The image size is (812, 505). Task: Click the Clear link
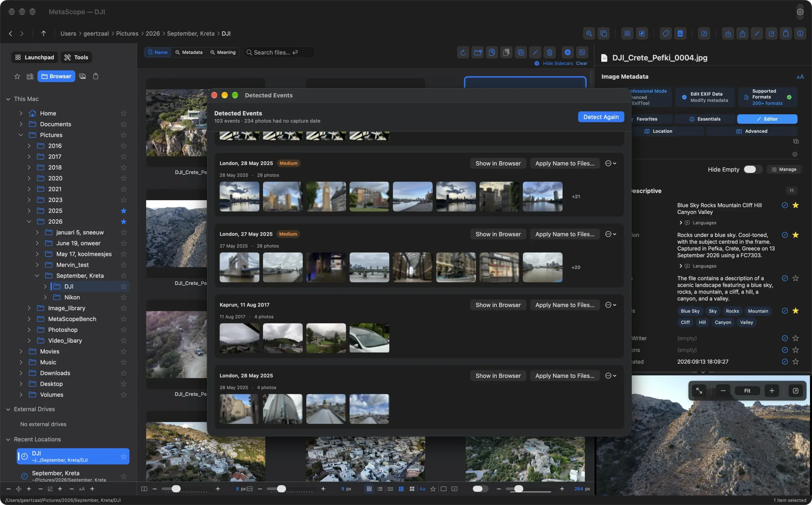(x=582, y=63)
